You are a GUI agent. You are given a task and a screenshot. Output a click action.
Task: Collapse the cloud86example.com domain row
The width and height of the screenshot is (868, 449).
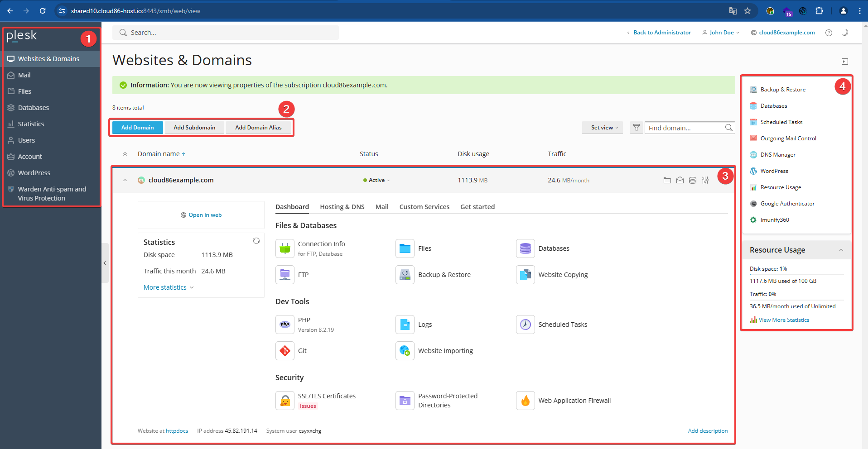click(125, 180)
